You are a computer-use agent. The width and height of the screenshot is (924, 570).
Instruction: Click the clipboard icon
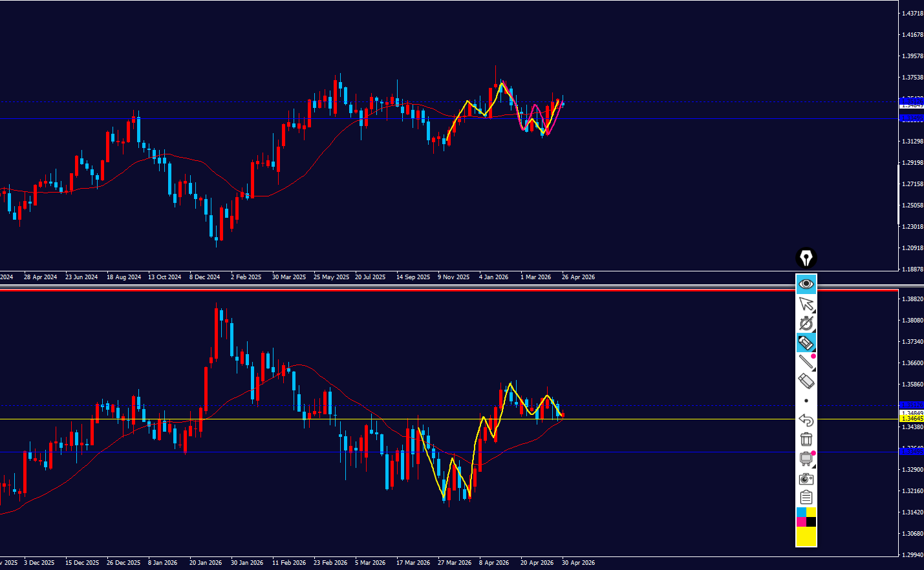[x=806, y=497]
